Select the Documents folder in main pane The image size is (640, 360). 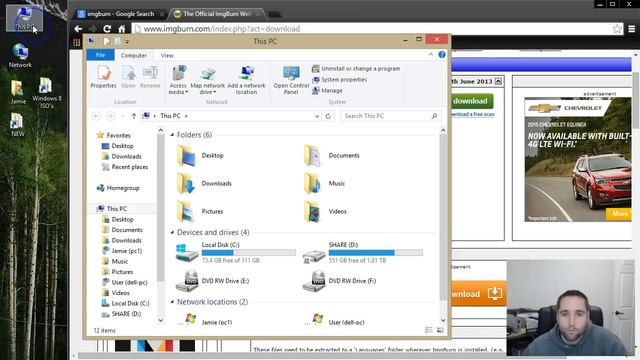pyautogui.click(x=332, y=156)
